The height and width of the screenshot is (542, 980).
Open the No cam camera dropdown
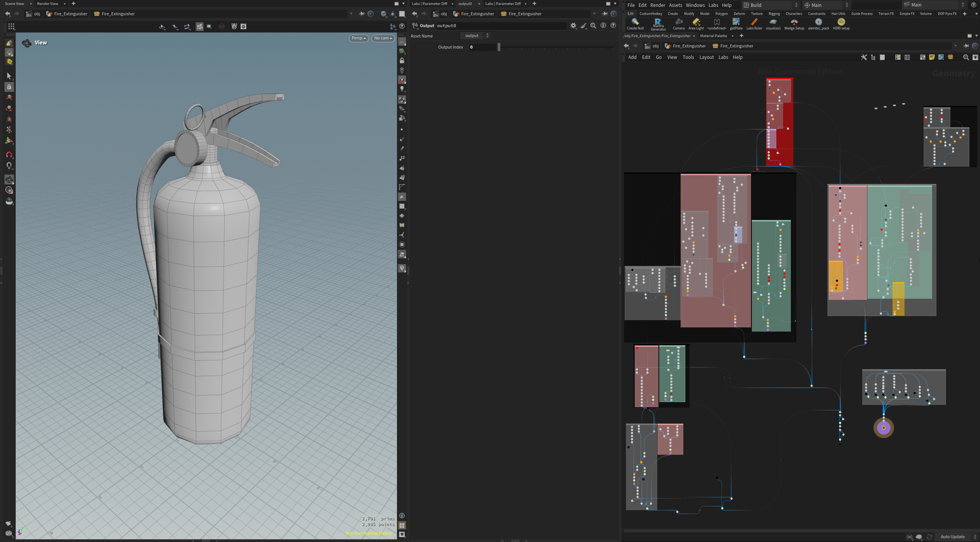(382, 38)
